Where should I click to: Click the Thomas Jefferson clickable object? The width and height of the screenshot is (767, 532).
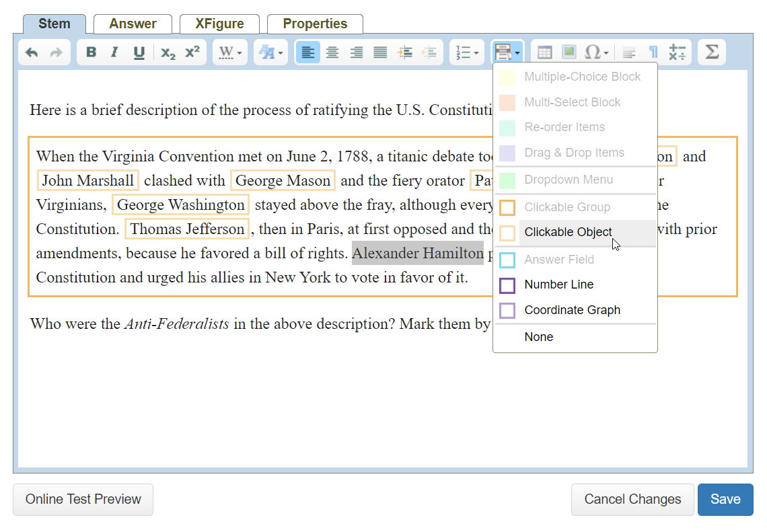tap(187, 229)
